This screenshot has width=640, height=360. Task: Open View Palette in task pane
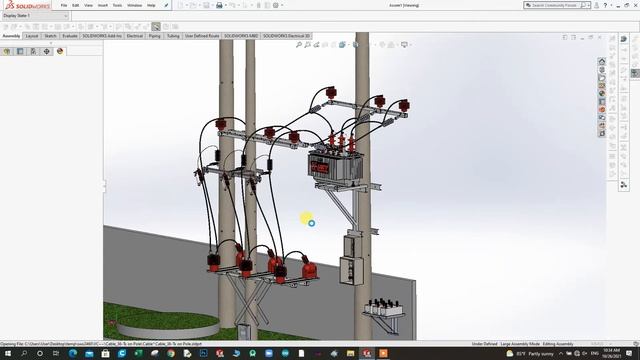pyautogui.click(x=602, y=86)
